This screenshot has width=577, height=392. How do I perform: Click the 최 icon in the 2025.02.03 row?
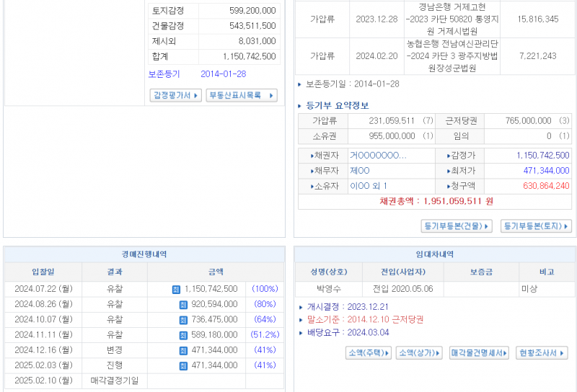click(x=183, y=365)
